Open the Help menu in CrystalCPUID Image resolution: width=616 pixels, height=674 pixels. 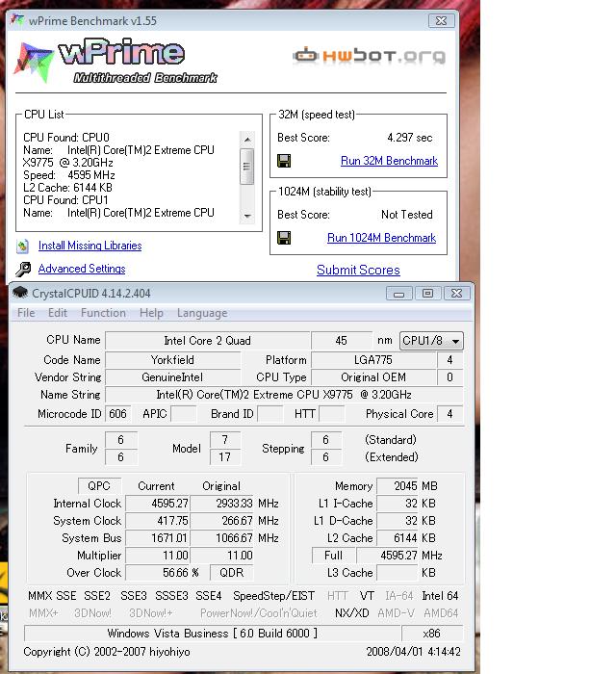pos(151,313)
